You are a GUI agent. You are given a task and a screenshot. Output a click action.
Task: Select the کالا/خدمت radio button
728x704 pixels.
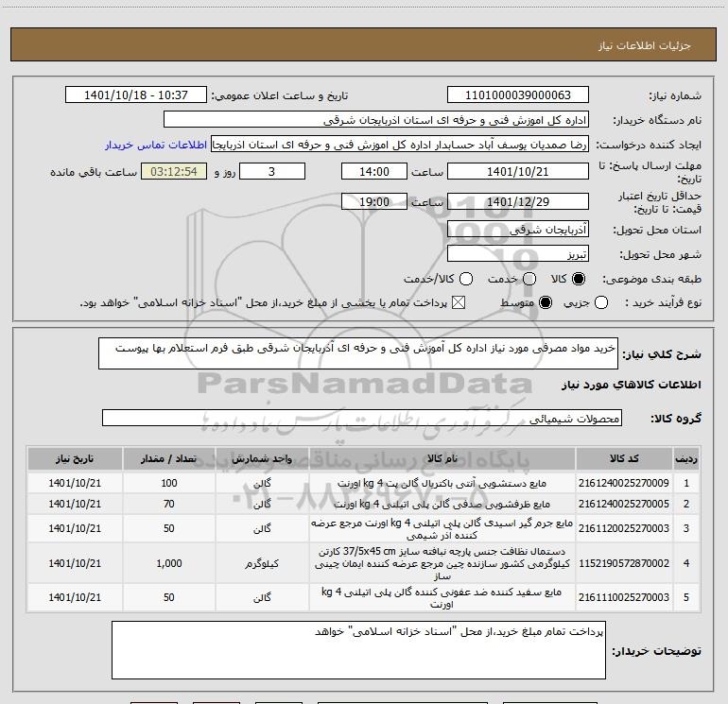coord(466,279)
